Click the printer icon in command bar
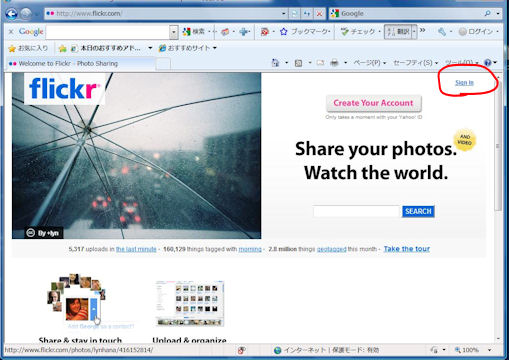 334,63
